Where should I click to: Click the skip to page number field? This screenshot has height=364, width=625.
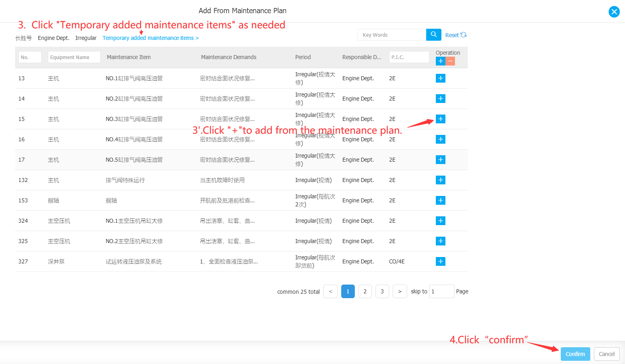point(442,291)
